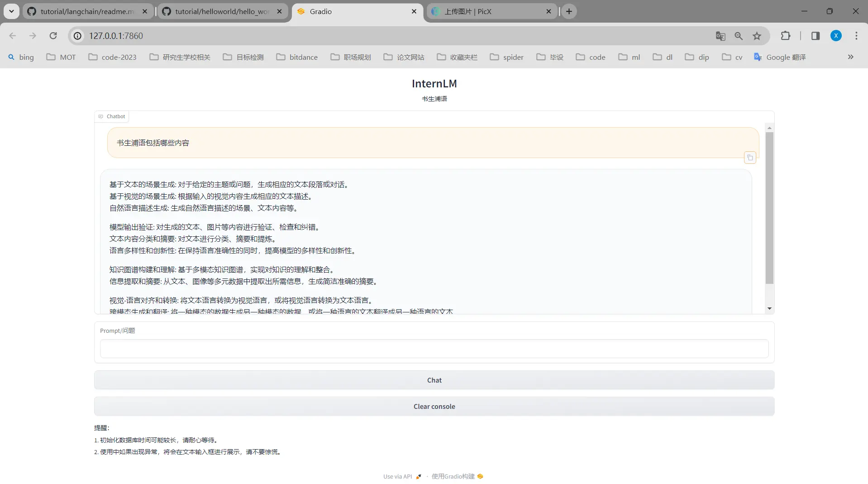Open the 职场规划 bookmark folder
Image resolution: width=868 pixels, height=484 pixels.
click(x=351, y=57)
